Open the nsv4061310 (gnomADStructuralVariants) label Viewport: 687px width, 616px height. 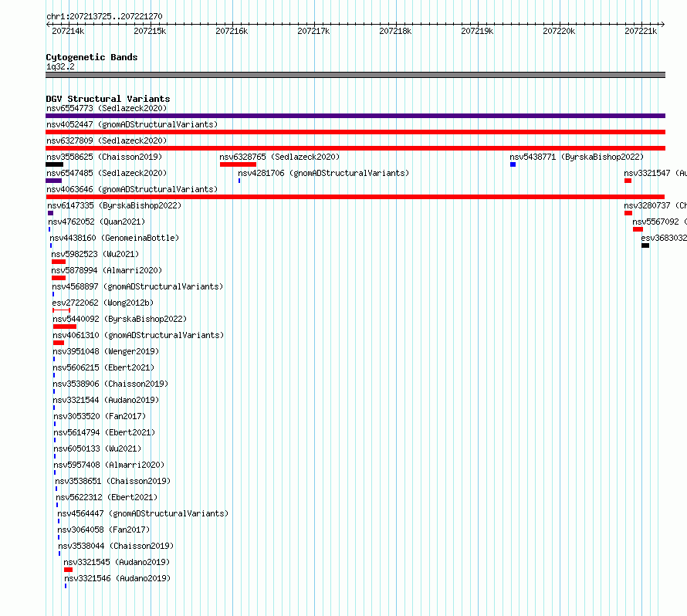(138, 335)
